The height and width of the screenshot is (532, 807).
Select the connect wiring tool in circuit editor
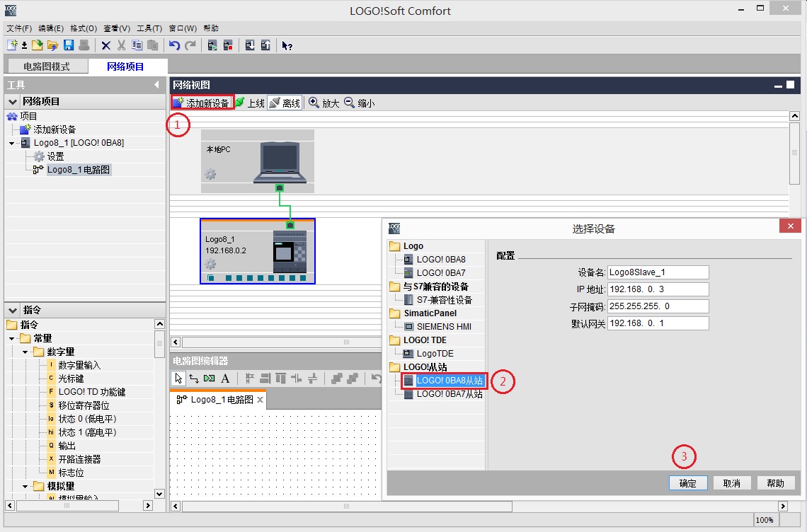193,378
